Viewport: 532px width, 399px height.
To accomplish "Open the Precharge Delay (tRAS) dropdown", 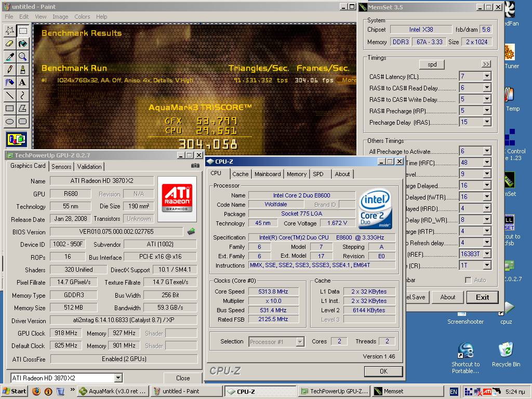I will (487, 122).
